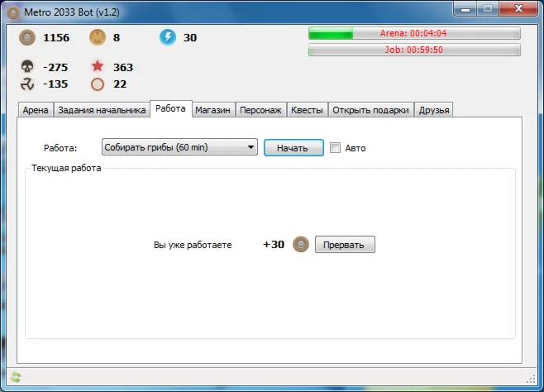Click the empty circle icon beside 22

pos(98,84)
